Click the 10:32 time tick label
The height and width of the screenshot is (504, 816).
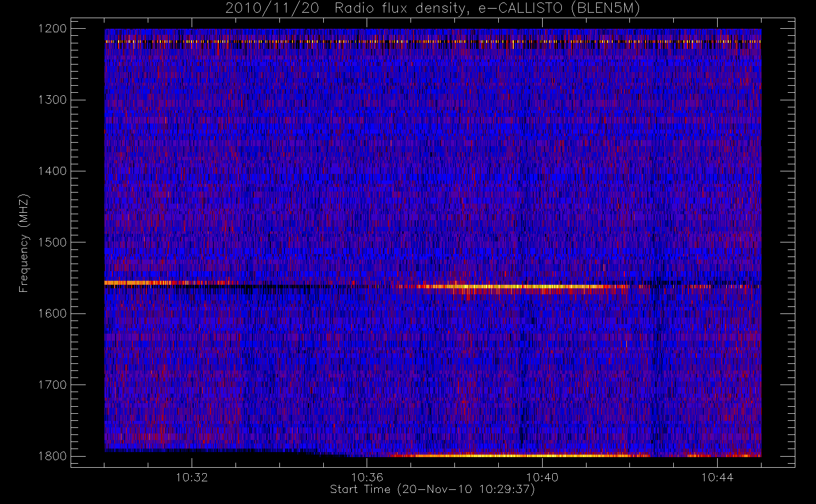pos(192,477)
